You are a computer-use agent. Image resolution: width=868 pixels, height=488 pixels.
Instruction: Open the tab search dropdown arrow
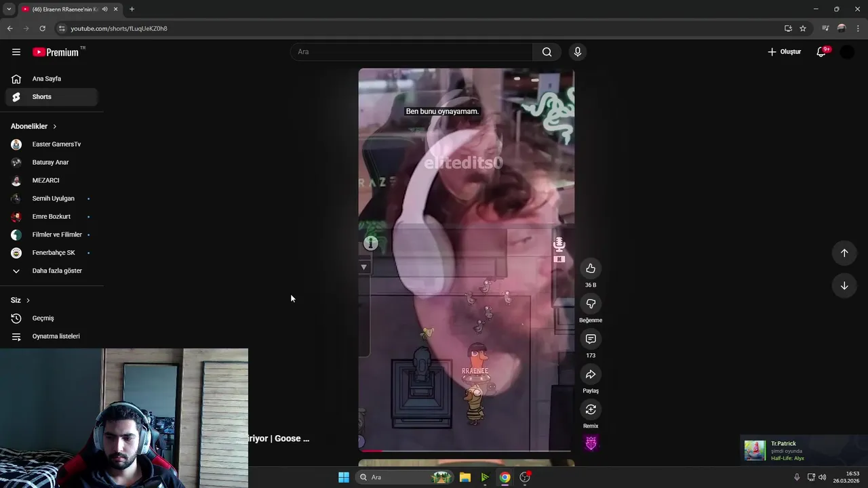coord(9,9)
